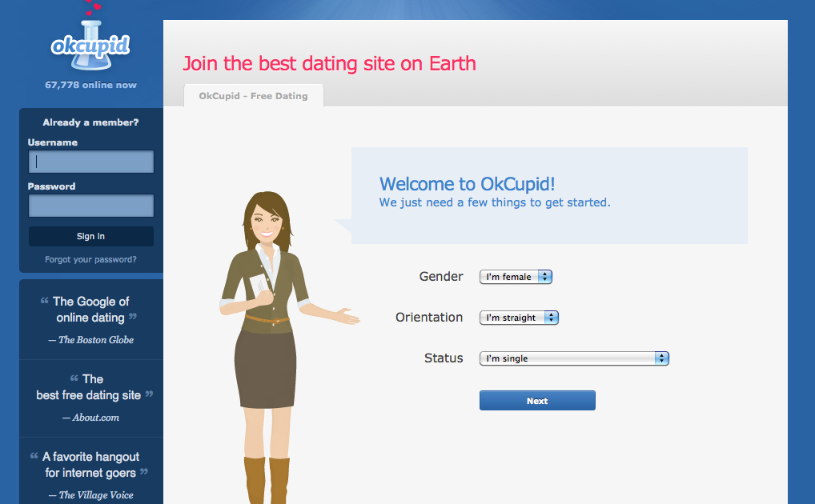Image resolution: width=815 pixels, height=504 pixels.
Task: Click the Gender dropdown's up/down stepper arrows
Action: pyautogui.click(x=545, y=276)
